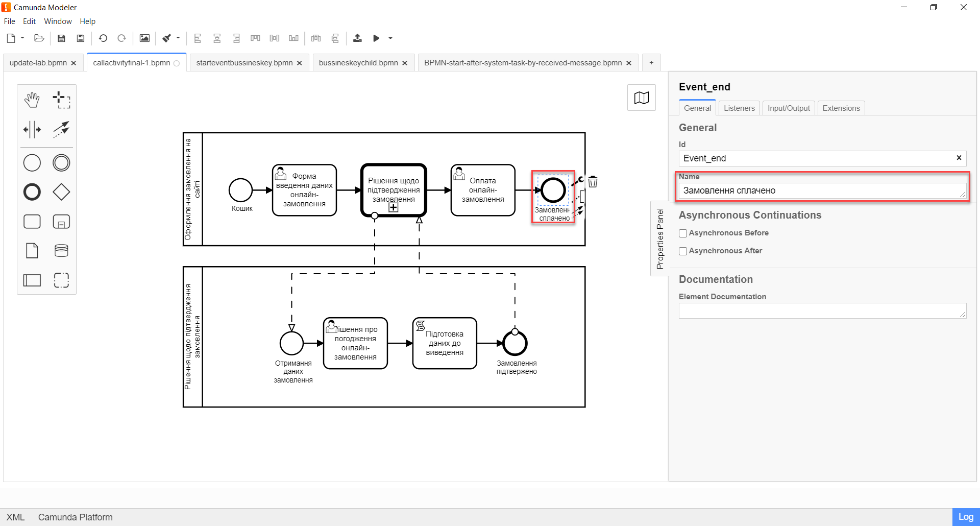This screenshot has width=980, height=526.
Task: Select the Hand tool in palette
Action: pos(32,100)
